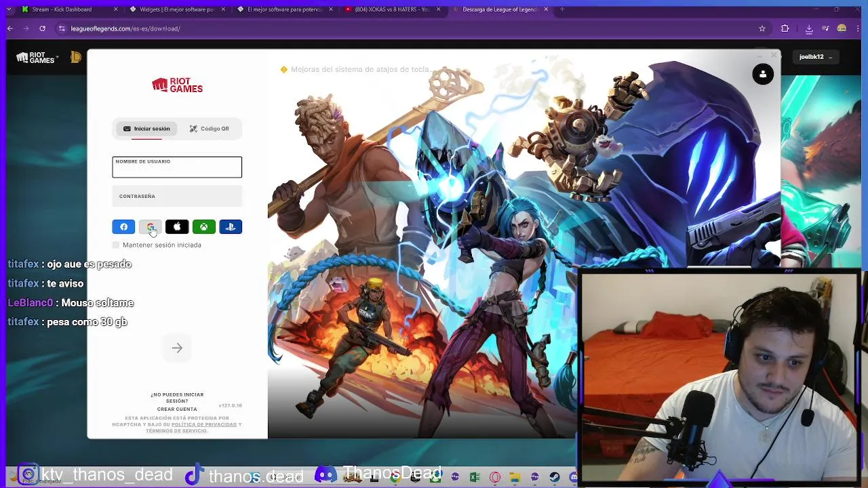Open browser profile avatar

842,28
